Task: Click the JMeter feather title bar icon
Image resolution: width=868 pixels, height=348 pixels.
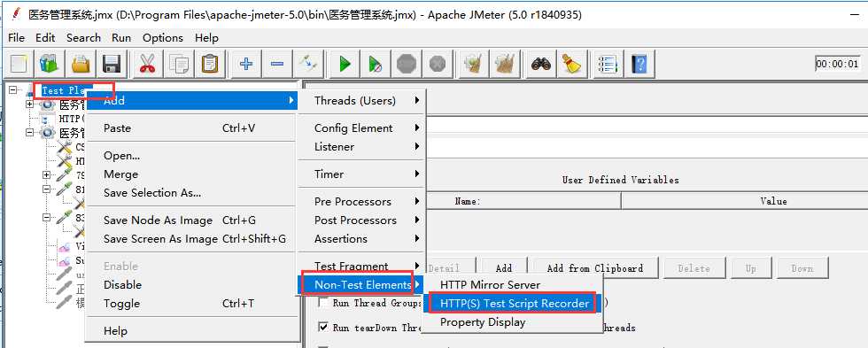Action: click(x=16, y=14)
